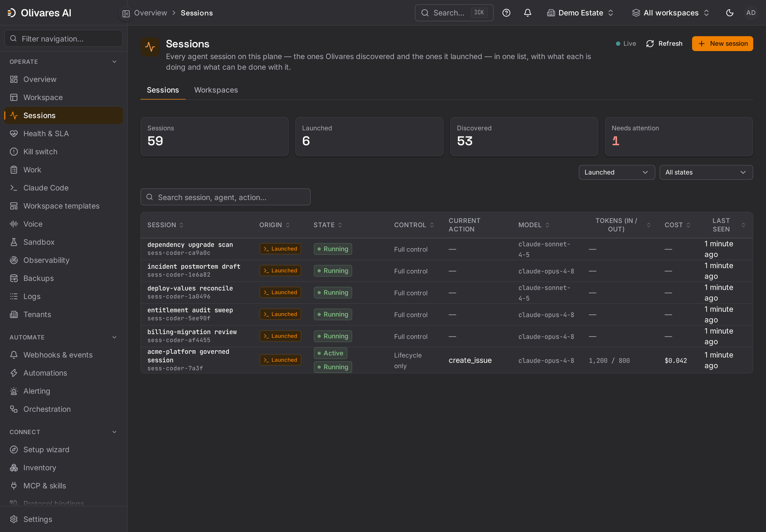Open the Backups page
766x532 pixels.
[63, 278]
